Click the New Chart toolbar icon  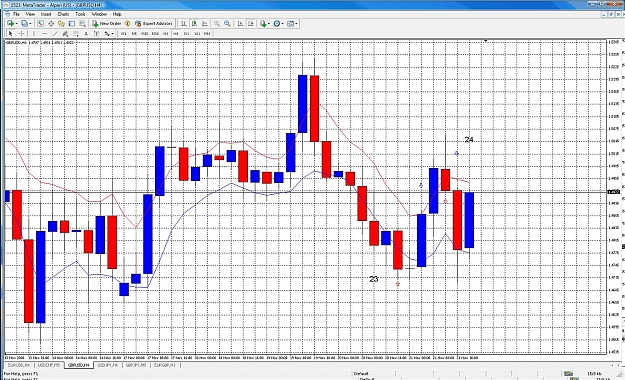pos(10,24)
